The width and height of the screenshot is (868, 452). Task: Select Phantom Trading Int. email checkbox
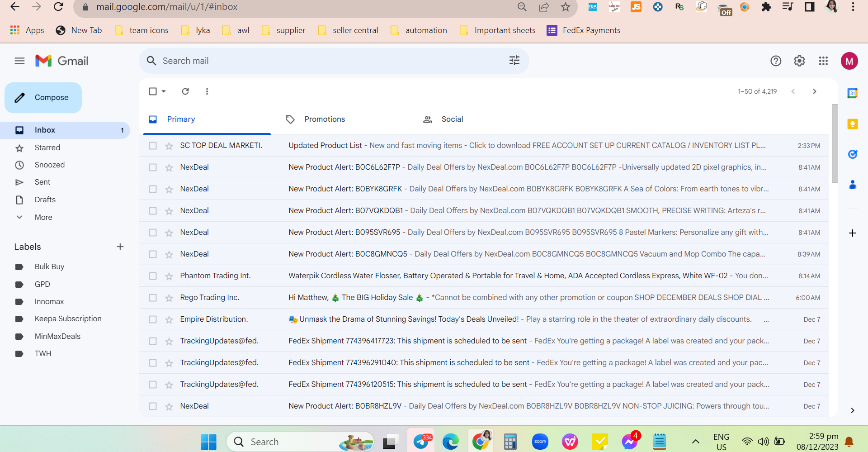point(153,276)
